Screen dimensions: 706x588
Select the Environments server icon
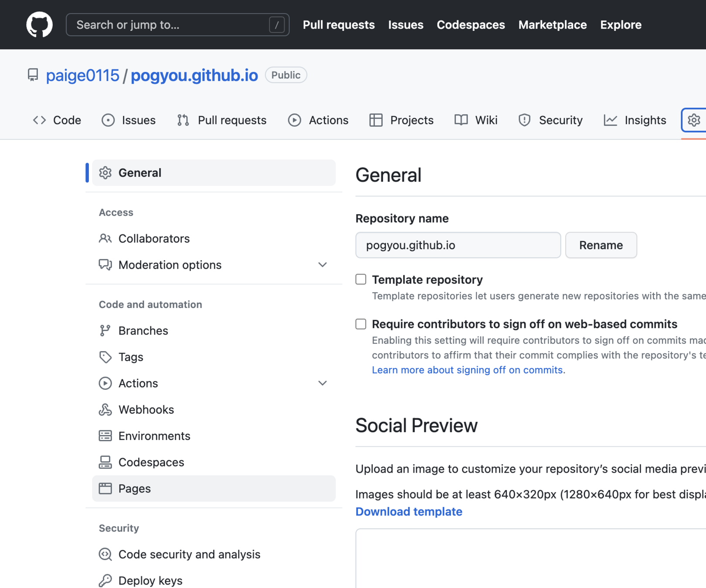tap(105, 436)
